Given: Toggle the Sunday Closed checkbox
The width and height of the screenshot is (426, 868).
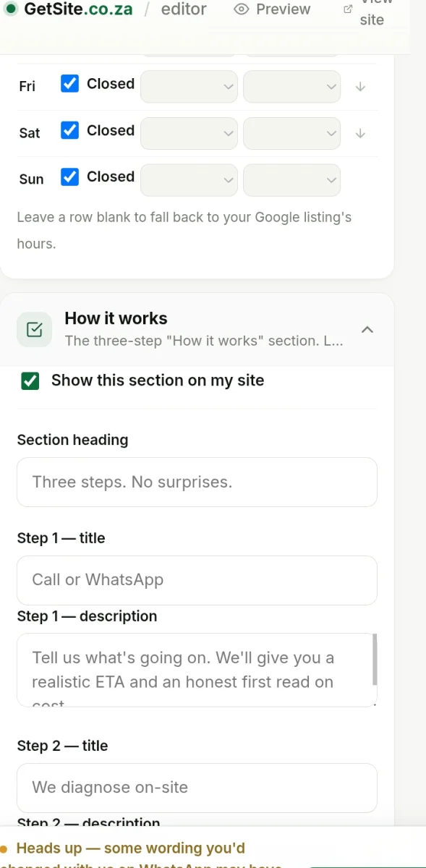Looking at the screenshot, I should [69, 176].
